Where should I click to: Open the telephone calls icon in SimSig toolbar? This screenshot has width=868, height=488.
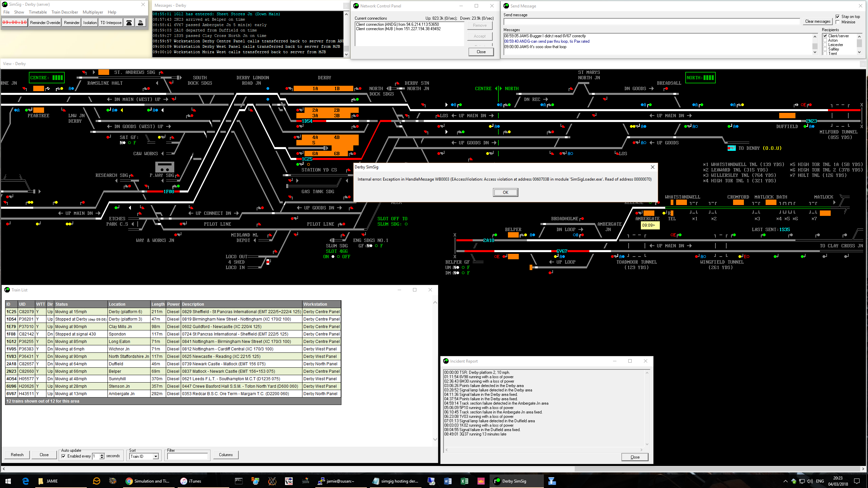(129, 23)
